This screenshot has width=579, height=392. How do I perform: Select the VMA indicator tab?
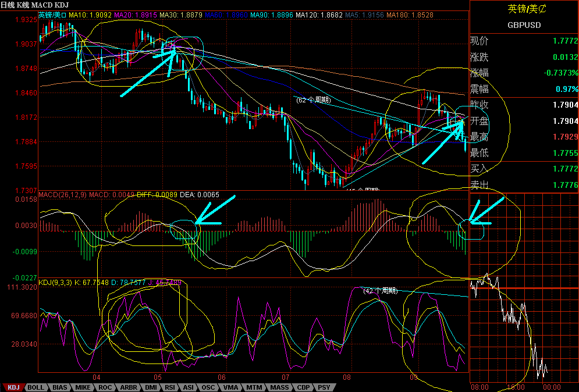click(231, 387)
